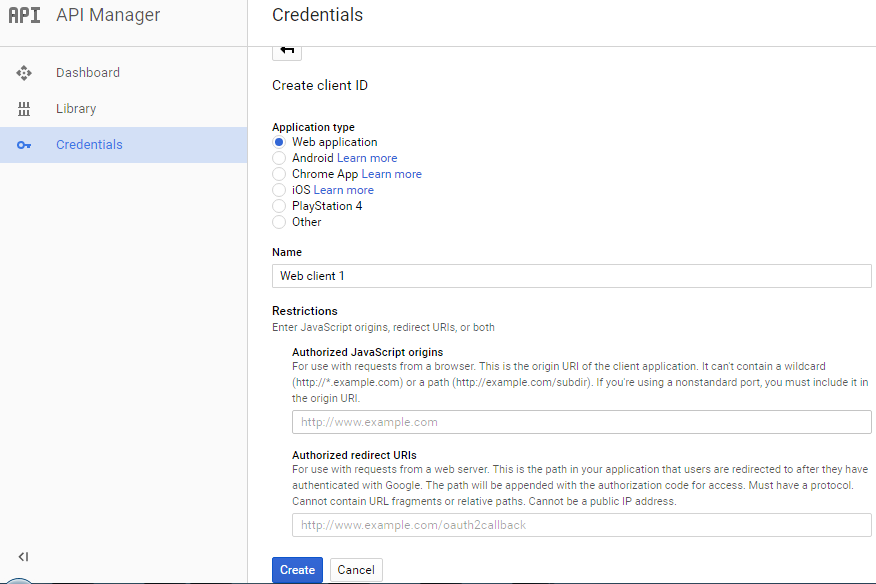Screen dimensions: 876x584
Task: Click the API logo icon
Action: point(25,15)
